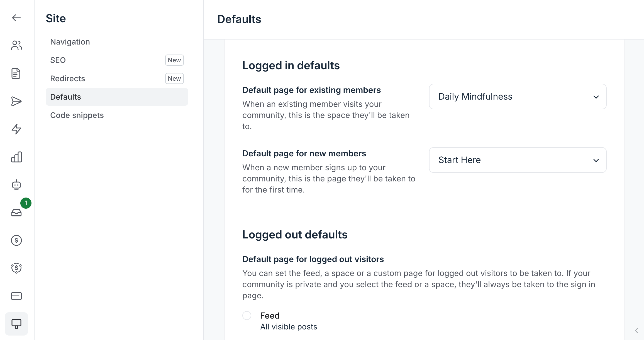This screenshot has width=644, height=340.
Task: Switch to the Navigation settings
Action: [70, 41]
